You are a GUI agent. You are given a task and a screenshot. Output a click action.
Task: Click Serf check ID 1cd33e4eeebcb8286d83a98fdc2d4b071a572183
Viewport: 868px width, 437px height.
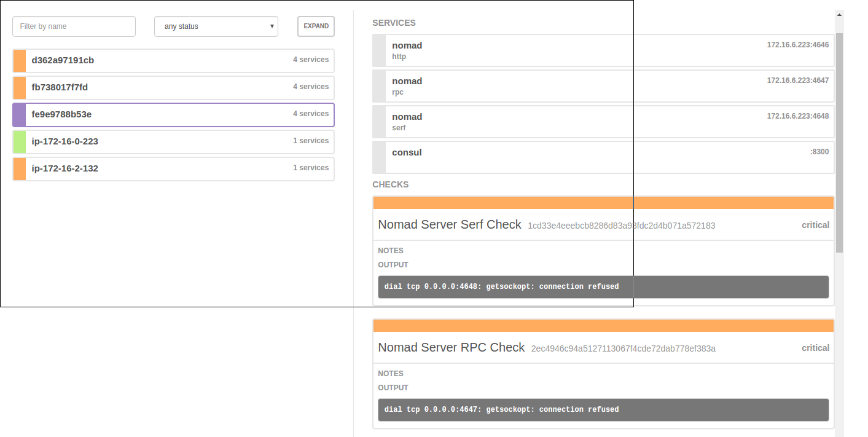pos(621,226)
